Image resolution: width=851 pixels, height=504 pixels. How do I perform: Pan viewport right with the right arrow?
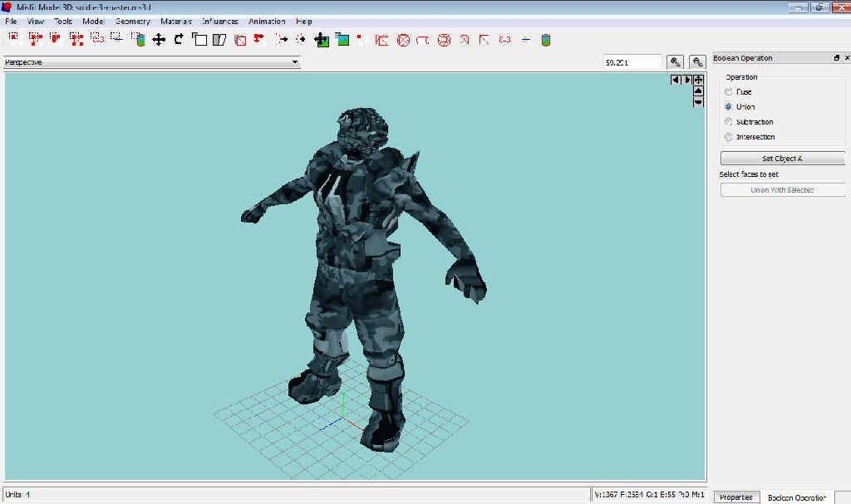(687, 80)
